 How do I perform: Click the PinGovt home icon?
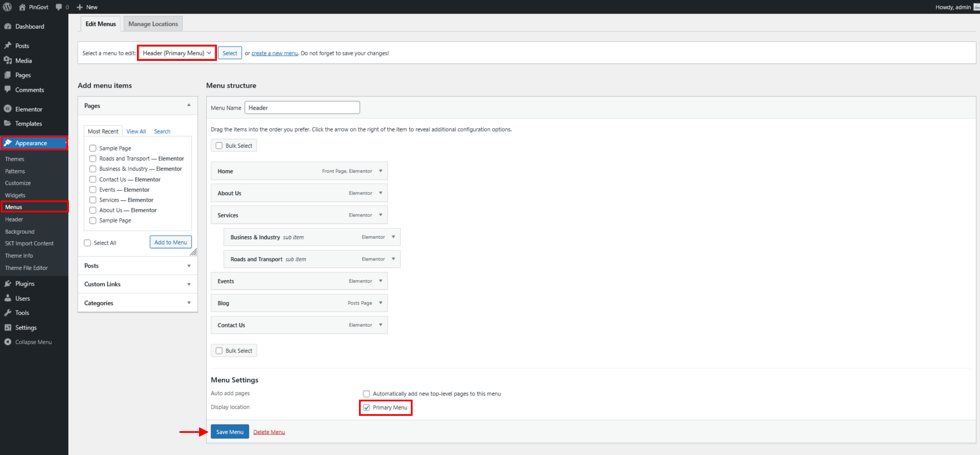[23, 7]
